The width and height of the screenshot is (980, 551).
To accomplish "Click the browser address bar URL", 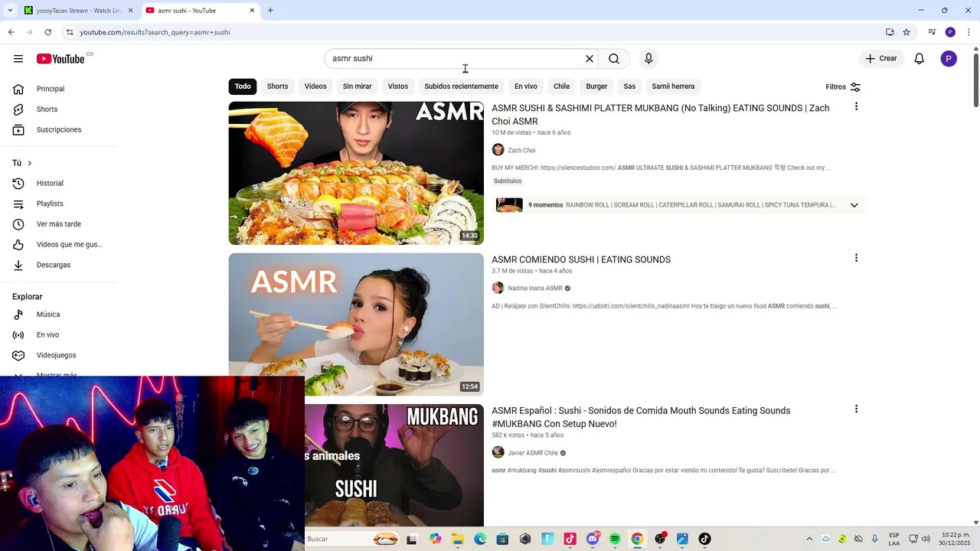I will pos(155,32).
